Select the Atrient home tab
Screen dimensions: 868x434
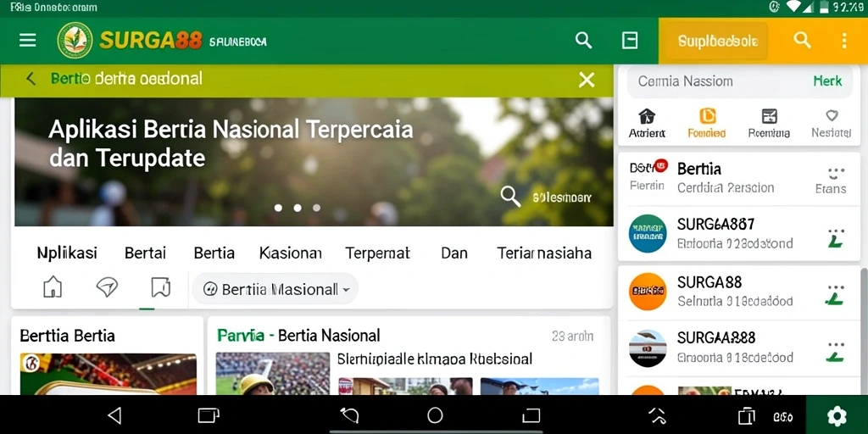(x=647, y=123)
